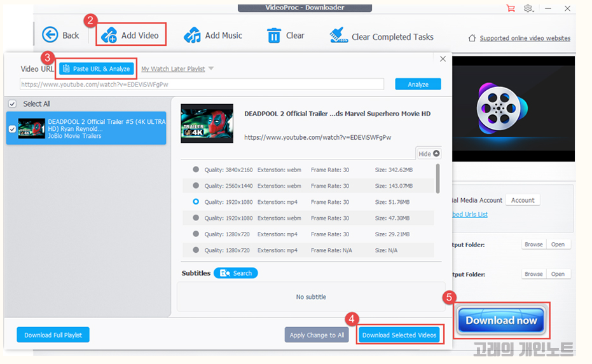Click the Add Video cloud icon

pos(109,35)
